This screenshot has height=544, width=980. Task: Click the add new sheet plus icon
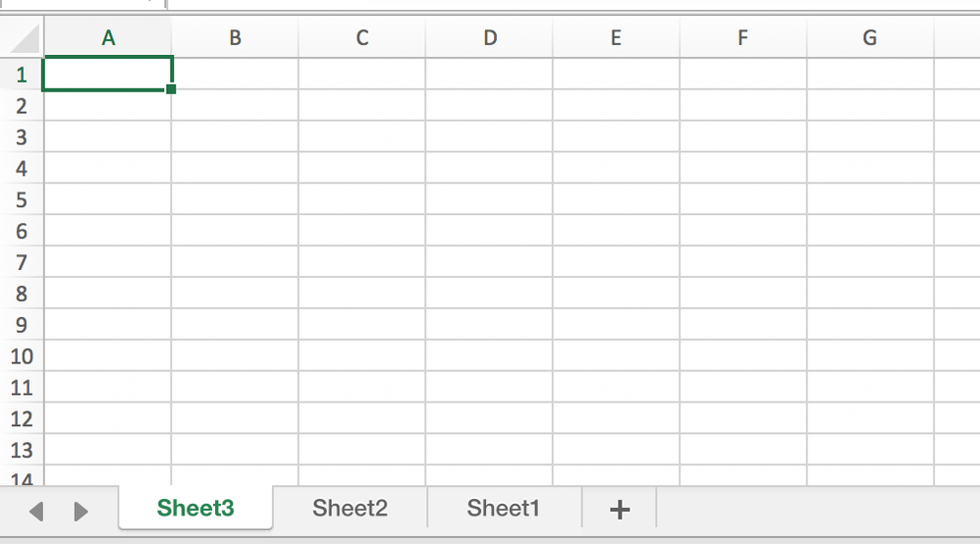click(x=619, y=509)
